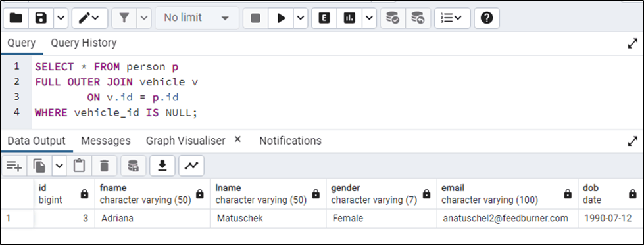Viewport: 644px width, 245px height.
Task: Click the cell containing Adriana
Action: point(153,218)
